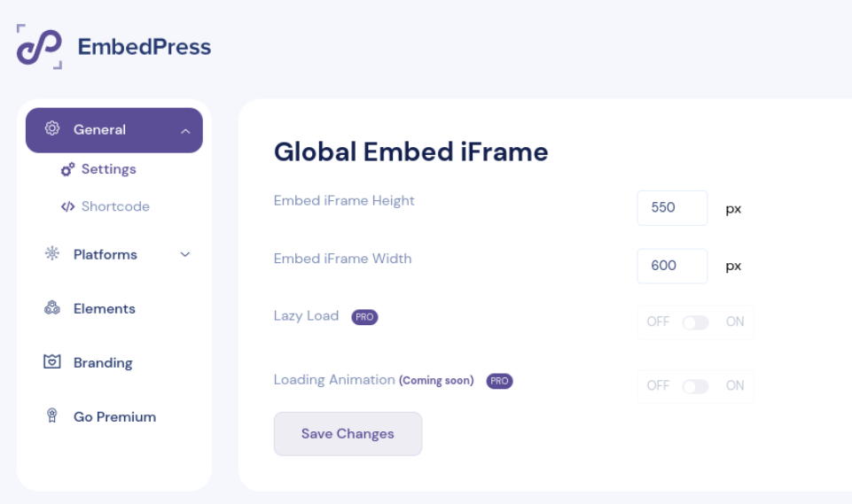852x504 pixels.
Task: Click the PRO badge beside Lazy Load
Action: click(x=364, y=317)
